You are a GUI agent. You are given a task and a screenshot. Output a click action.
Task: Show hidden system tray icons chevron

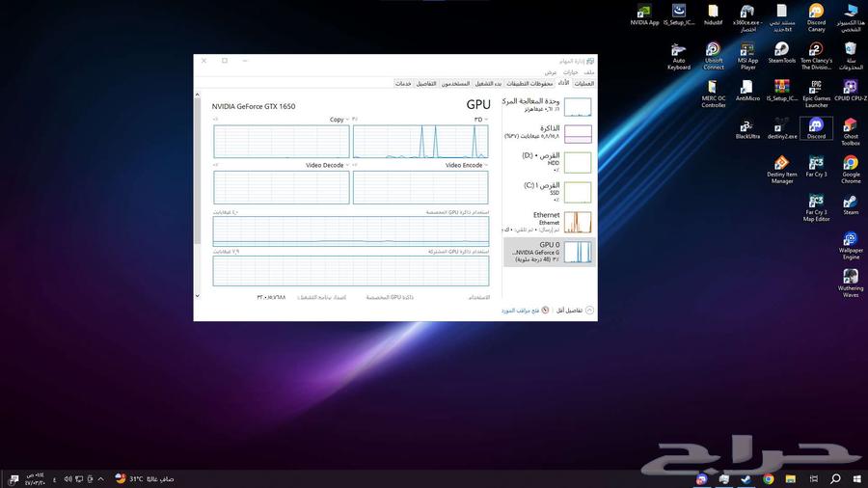(x=100, y=479)
